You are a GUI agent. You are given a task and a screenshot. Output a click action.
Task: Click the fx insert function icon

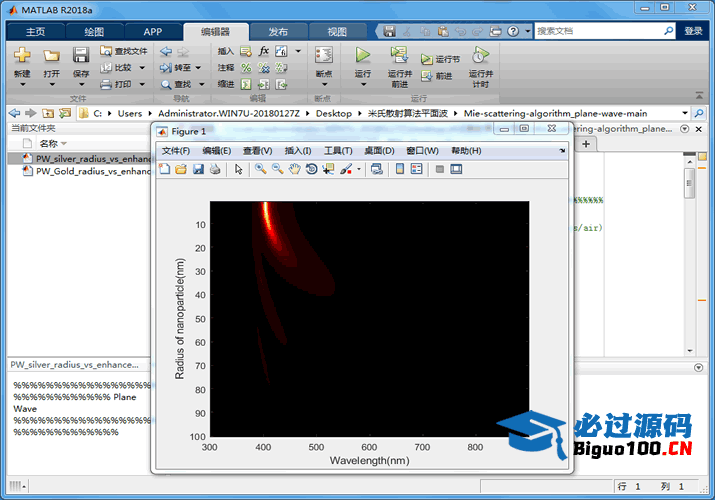click(264, 51)
